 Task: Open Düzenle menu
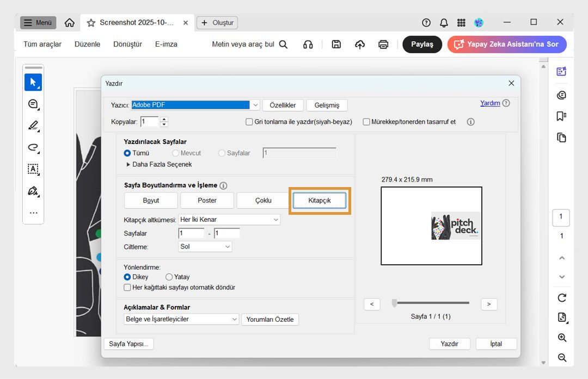87,44
